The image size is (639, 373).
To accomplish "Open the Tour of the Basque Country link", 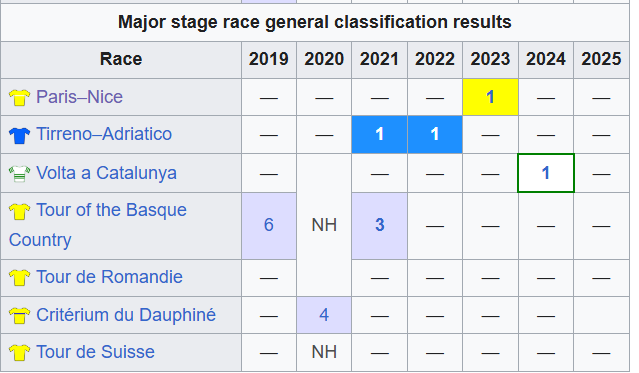I will click(x=98, y=225).
